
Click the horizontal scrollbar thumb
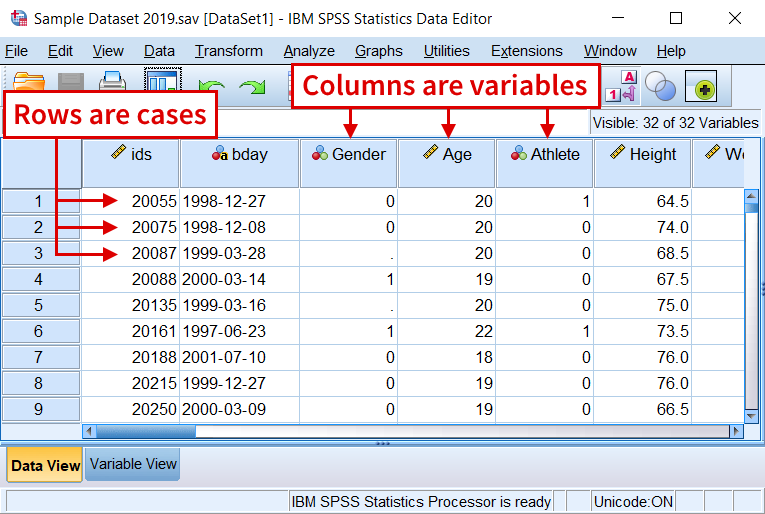146,431
